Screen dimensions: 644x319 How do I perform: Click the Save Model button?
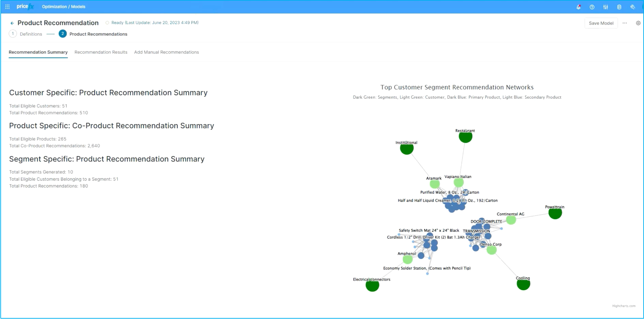tap(601, 23)
